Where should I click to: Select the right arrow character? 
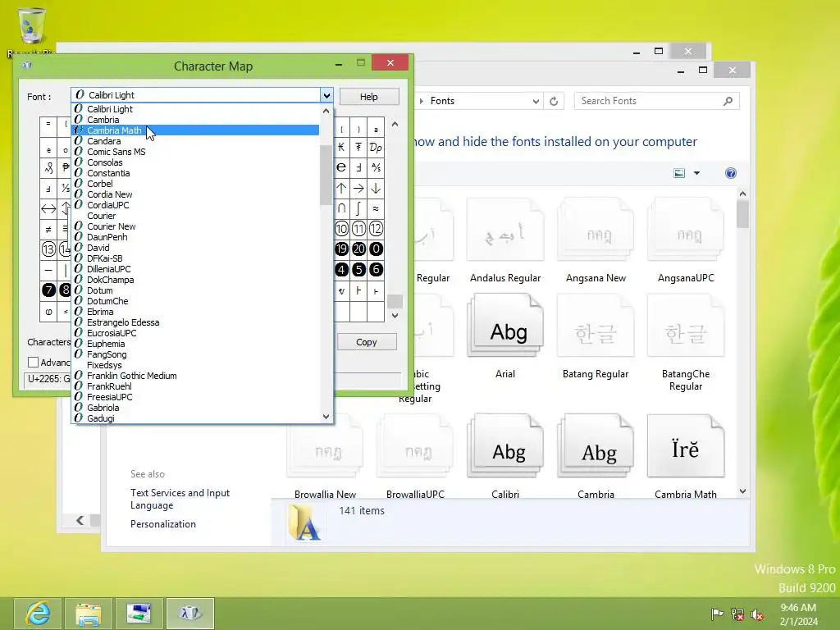tap(359, 188)
